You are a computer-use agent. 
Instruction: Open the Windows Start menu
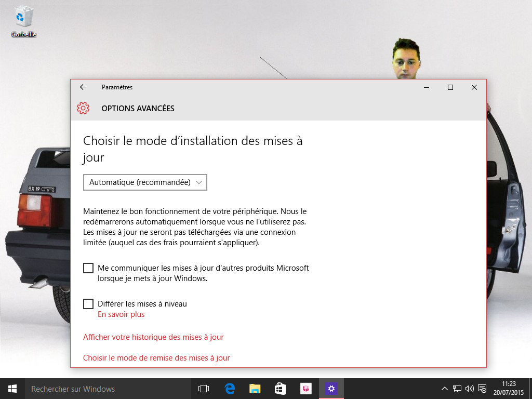(12, 389)
